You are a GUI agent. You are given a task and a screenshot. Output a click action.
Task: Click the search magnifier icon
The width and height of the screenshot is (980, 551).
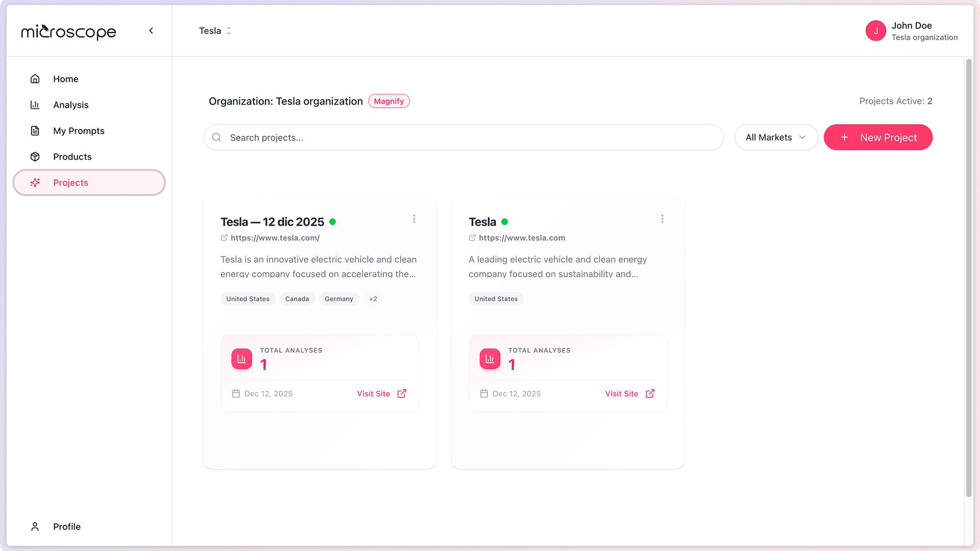pos(216,137)
